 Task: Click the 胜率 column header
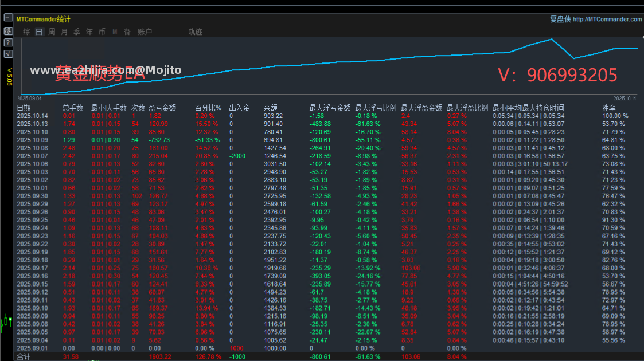pyautogui.click(x=608, y=108)
